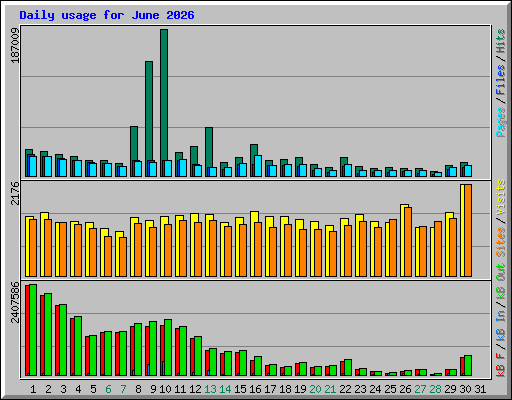Click day label 3 on the x-axis
The width and height of the screenshot is (512, 400).
pyautogui.click(x=63, y=389)
